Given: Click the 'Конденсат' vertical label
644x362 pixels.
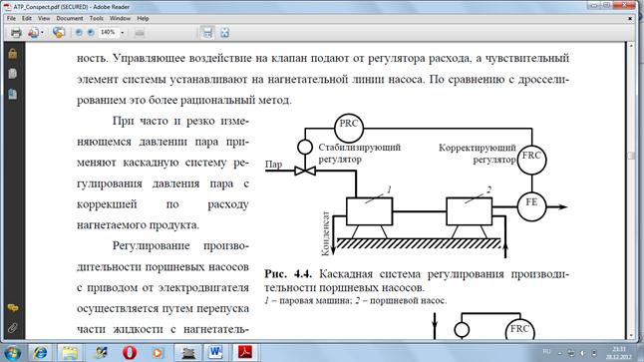Looking at the screenshot, I should [x=326, y=233].
